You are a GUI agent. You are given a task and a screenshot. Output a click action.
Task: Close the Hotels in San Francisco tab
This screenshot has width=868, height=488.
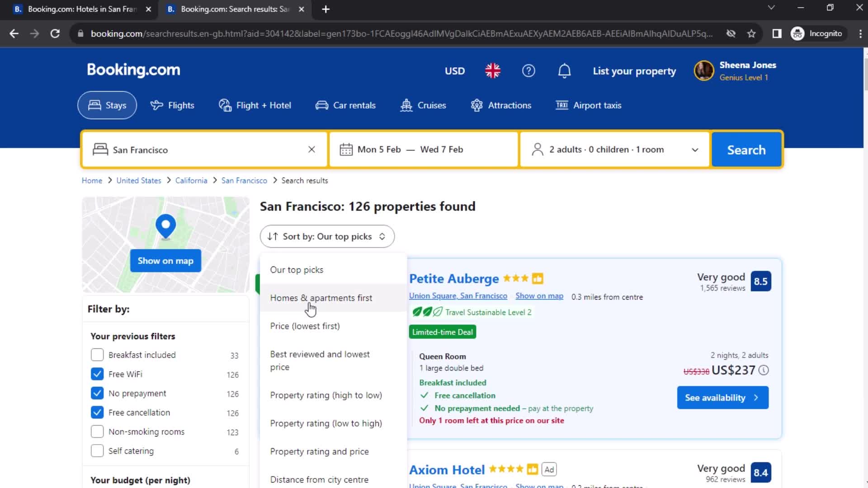point(148,9)
